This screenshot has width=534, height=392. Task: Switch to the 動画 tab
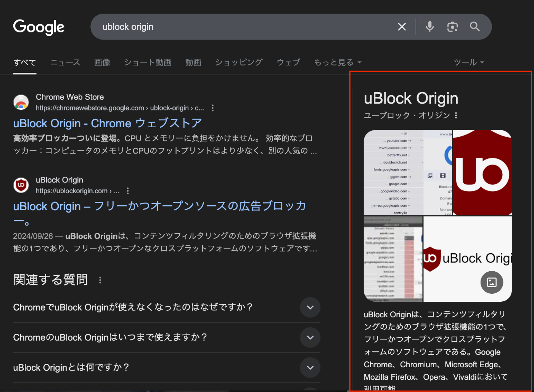tap(193, 62)
